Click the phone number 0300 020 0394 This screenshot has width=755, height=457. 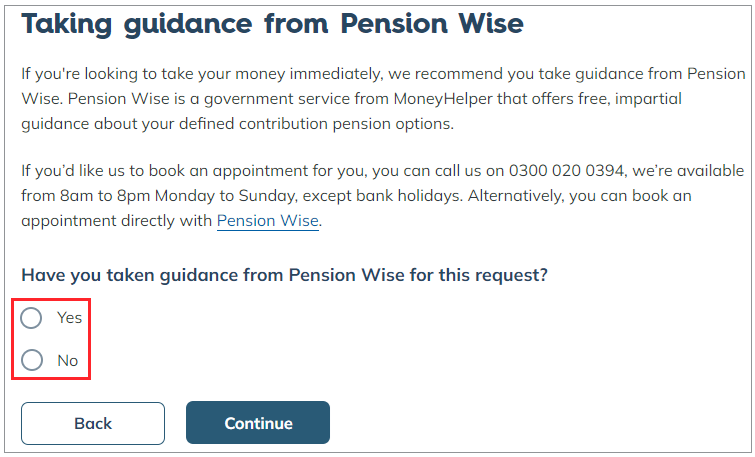point(566,170)
